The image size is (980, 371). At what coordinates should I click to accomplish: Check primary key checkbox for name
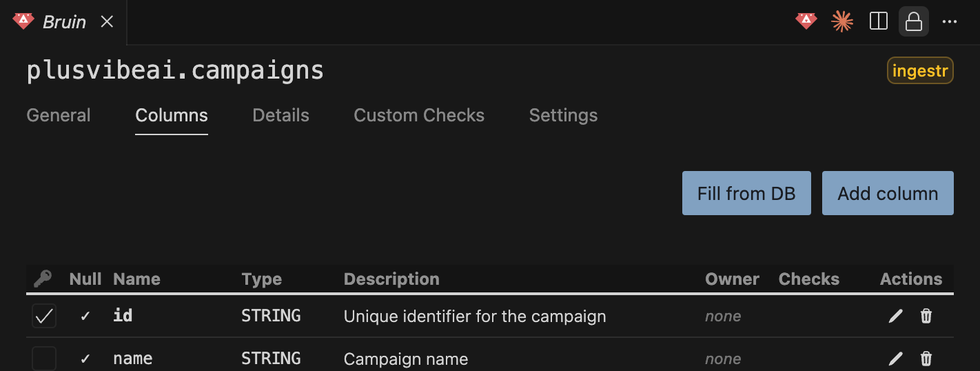click(44, 359)
